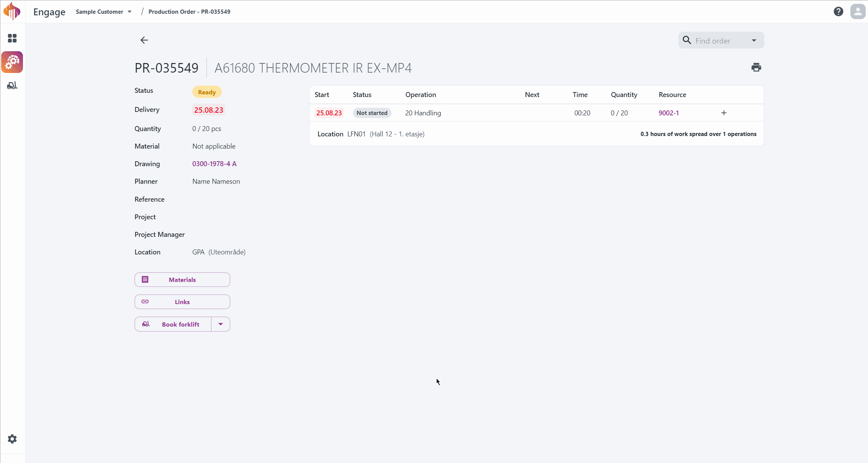The height and width of the screenshot is (463, 868).
Task: Expand the Book forklift dropdown arrow
Action: pyautogui.click(x=221, y=324)
